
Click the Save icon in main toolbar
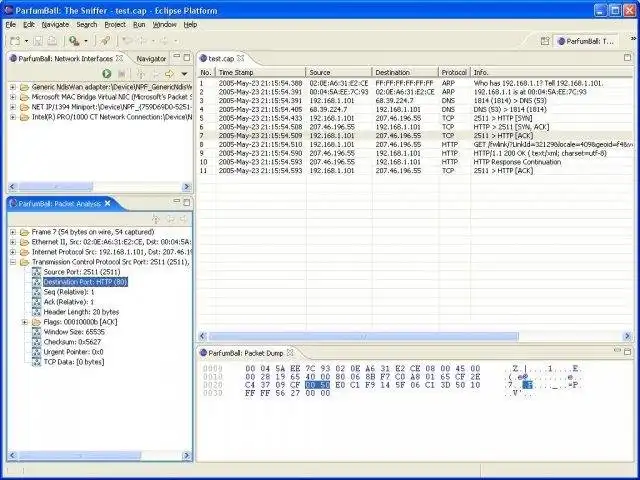pyautogui.click(x=38, y=41)
